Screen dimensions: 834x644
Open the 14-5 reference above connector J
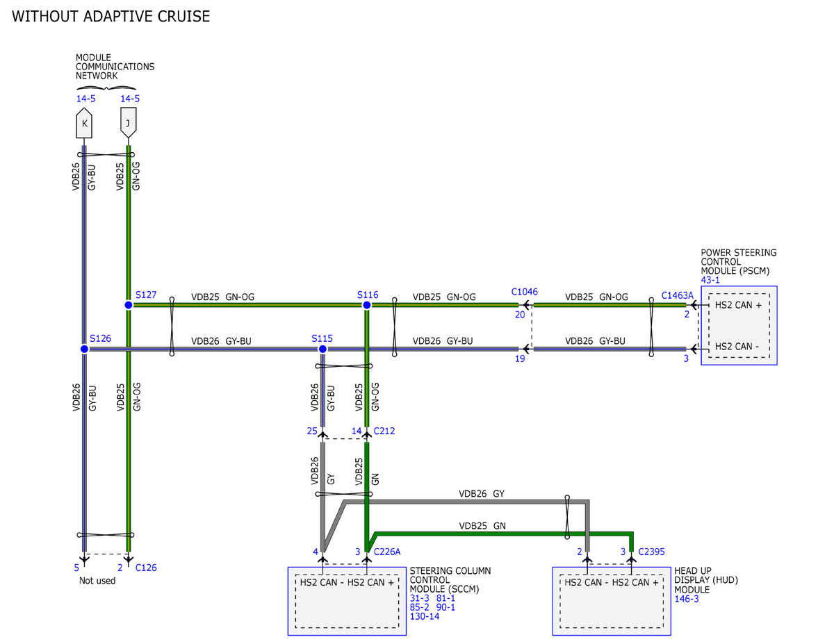pos(130,99)
